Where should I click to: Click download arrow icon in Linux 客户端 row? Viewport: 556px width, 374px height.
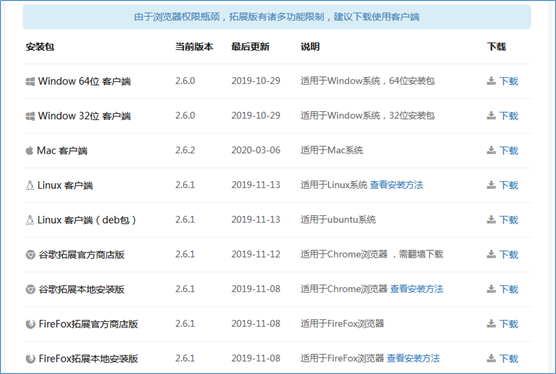(491, 185)
